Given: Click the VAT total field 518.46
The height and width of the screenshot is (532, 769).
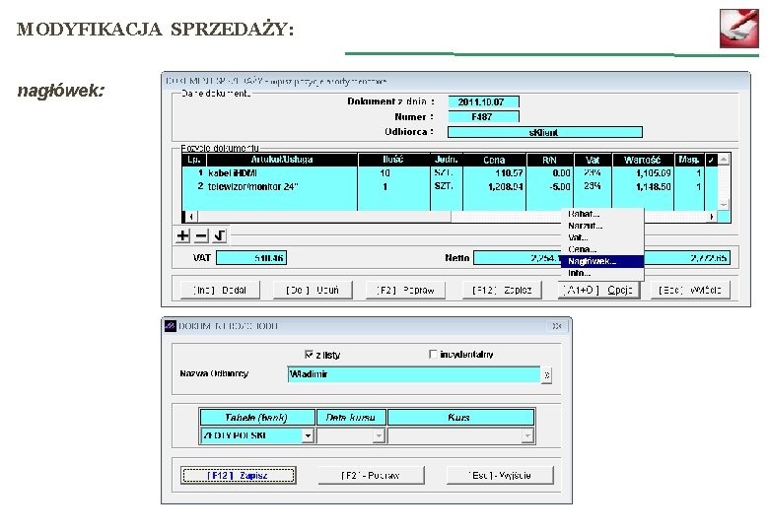Looking at the screenshot, I should coord(251,258).
